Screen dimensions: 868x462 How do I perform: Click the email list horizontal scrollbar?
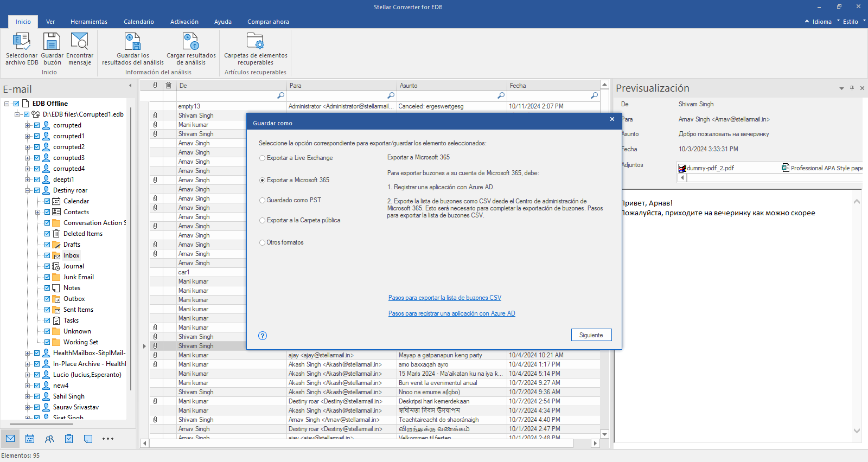361,443
